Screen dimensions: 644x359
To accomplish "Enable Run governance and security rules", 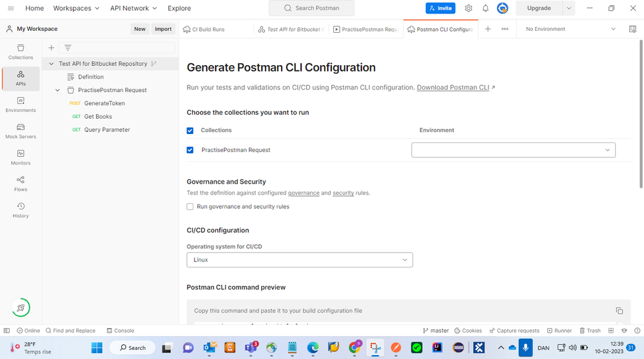I will point(190,207).
